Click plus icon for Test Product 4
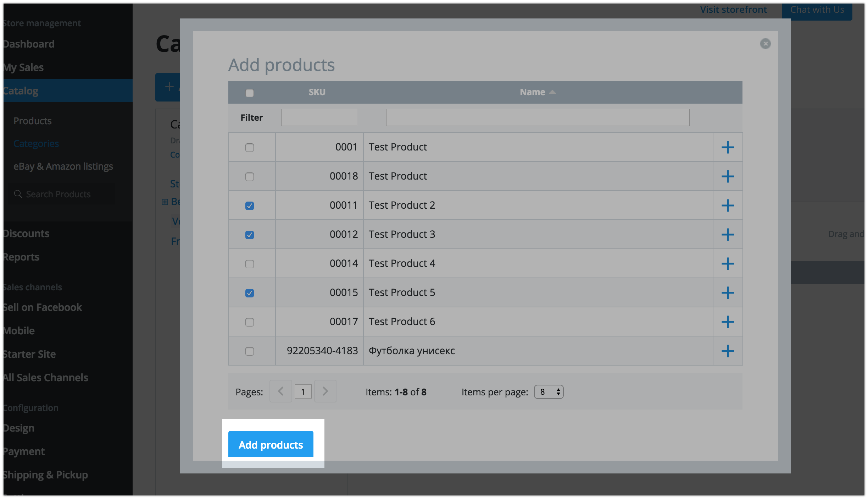 tap(728, 264)
